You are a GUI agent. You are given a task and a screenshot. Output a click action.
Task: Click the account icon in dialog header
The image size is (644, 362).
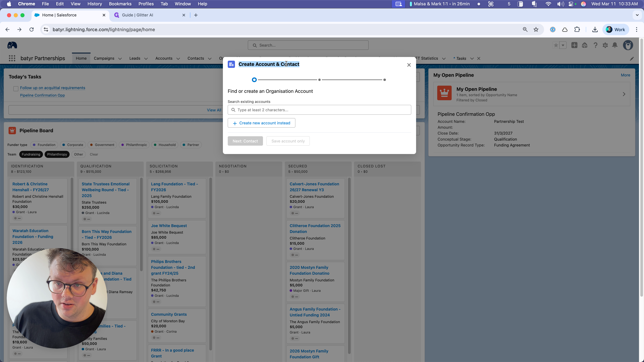pyautogui.click(x=231, y=64)
